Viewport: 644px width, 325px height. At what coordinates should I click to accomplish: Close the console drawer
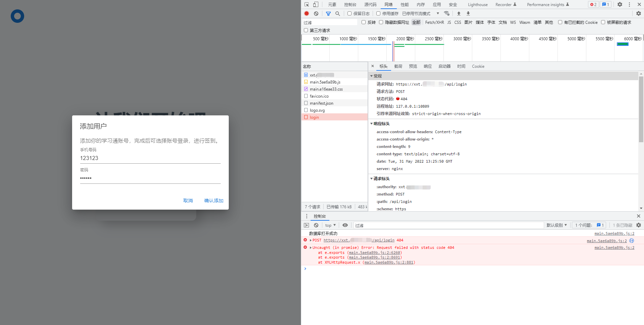click(639, 216)
